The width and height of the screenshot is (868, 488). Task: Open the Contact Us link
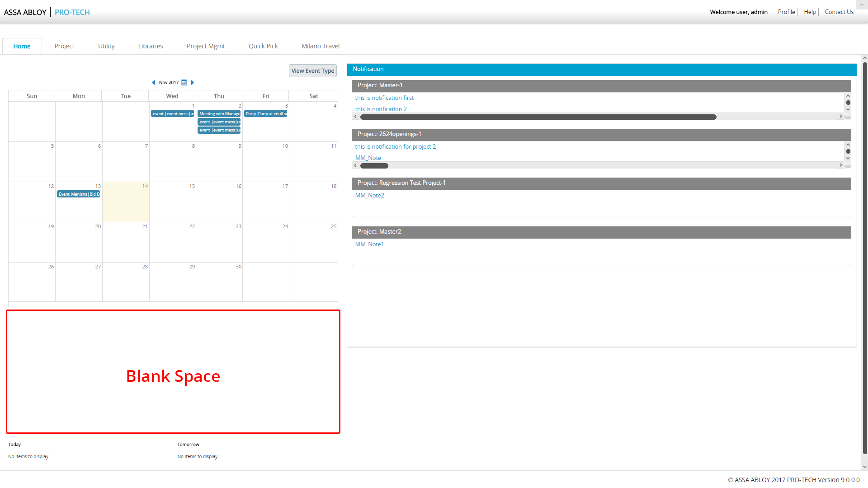839,12
